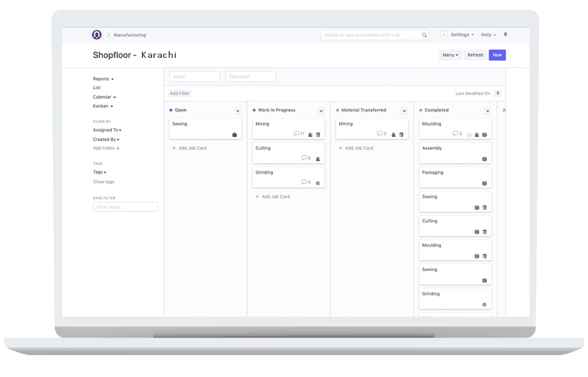
Task: Click the search magnifier icon
Action: tap(424, 35)
